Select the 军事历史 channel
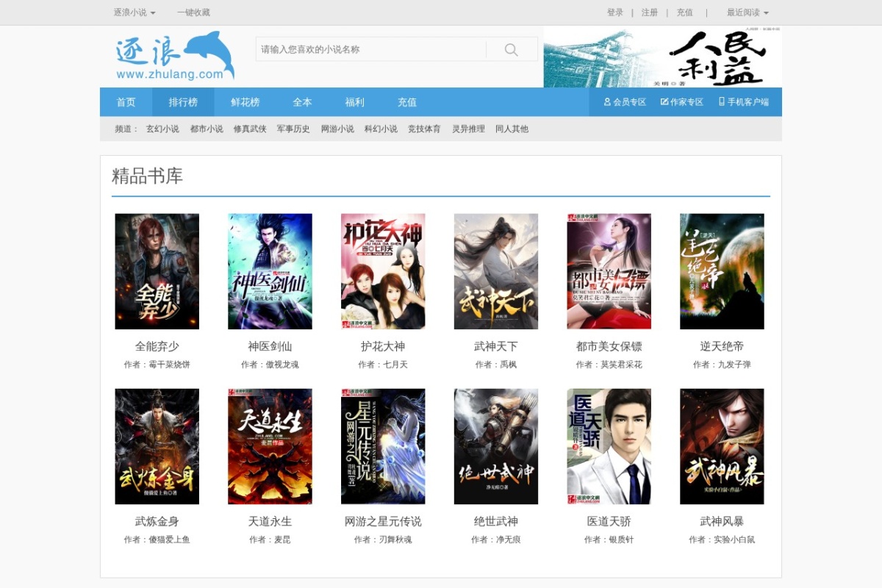This screenshot has height=588, width=882. 293,129
